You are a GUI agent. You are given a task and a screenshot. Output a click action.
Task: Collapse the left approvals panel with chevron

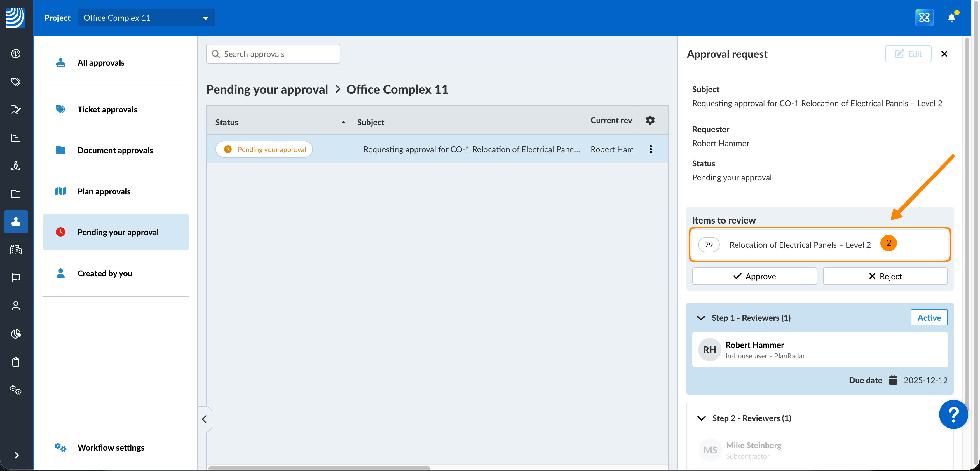pyautogui.click(x=205, y=419)
